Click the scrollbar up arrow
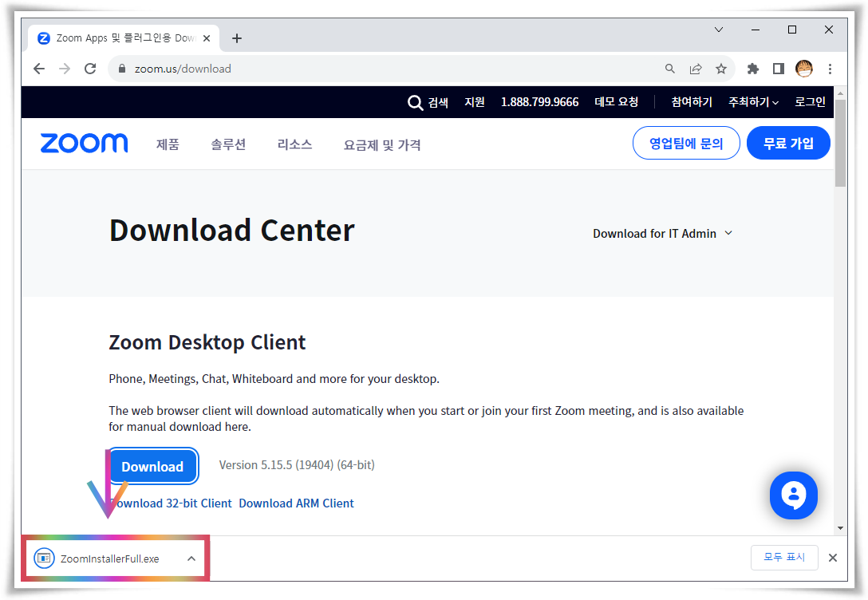This screenshot has height=600, width=868. tap(840, 93)
